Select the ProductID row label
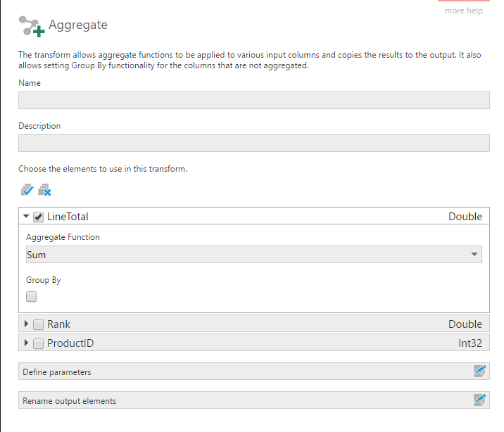Image resolution: width=504 pixels, height=432 pixels. pos(70,343)
